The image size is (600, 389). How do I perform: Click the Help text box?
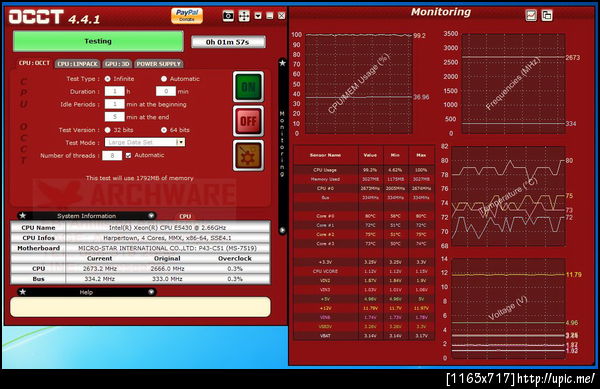click(140, 307)
